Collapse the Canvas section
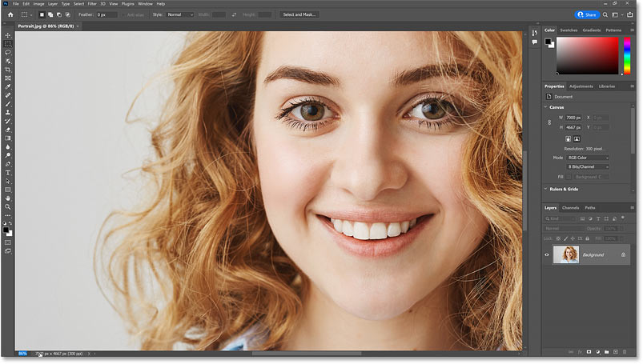 coord(546,107)
